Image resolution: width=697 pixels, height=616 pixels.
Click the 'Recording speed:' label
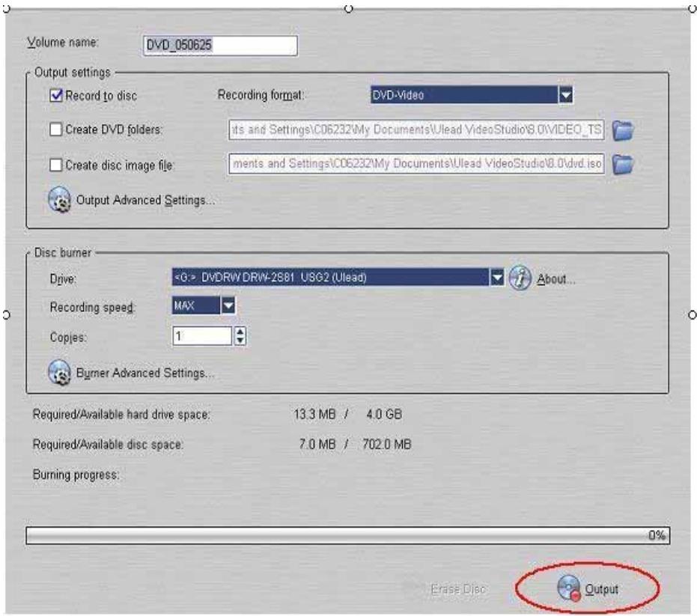(93, 308)
